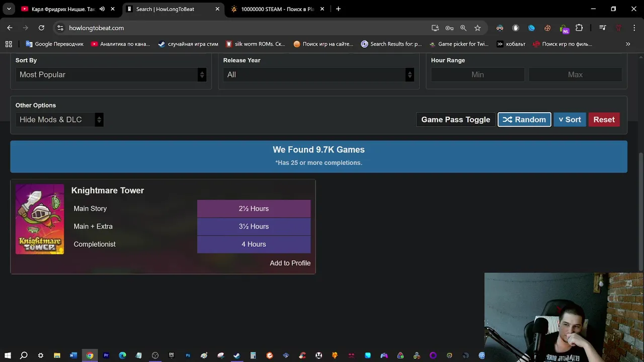Bookmark this page with the star icon

pos(477,28)
